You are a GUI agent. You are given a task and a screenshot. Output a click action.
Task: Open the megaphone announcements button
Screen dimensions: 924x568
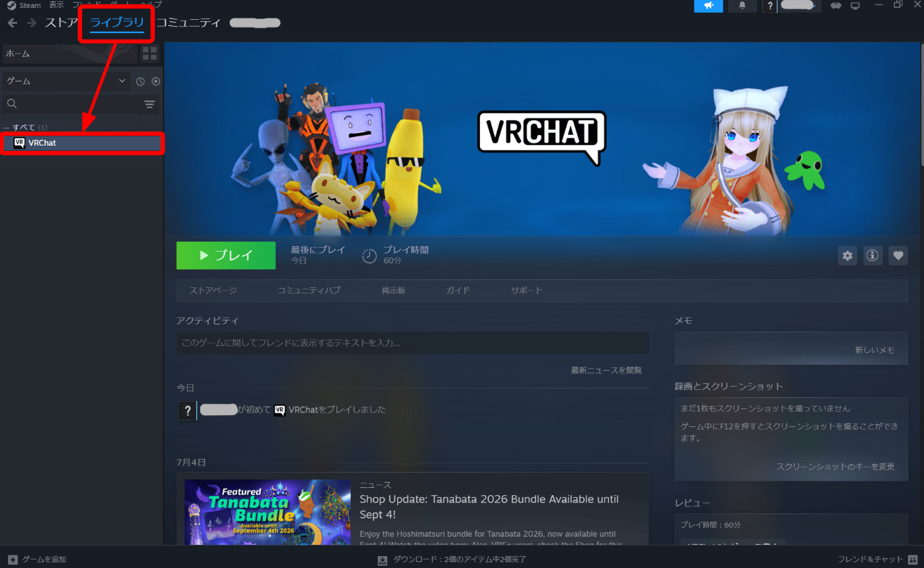[x=708, y=6]
